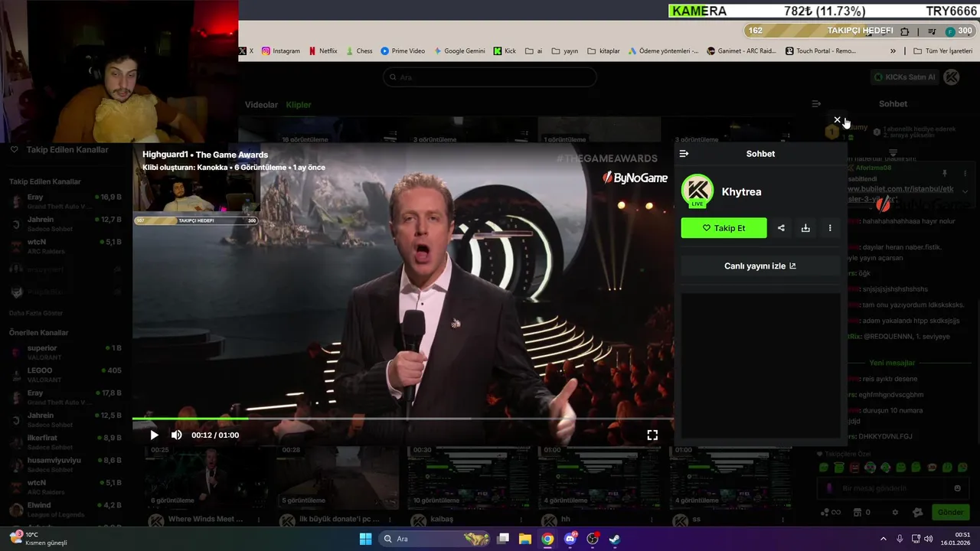
Task: Play the Highguard1 clip
Action: (154, 435)
